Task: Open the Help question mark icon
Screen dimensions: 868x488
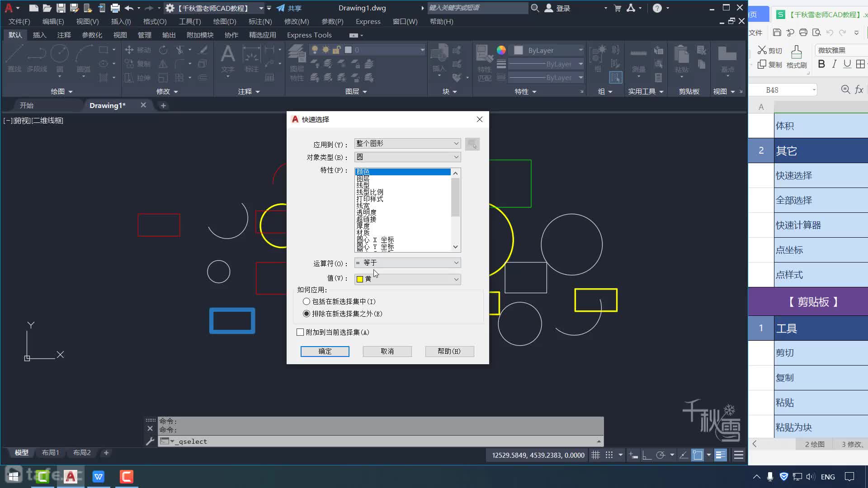Action: [x=657, y=8]
